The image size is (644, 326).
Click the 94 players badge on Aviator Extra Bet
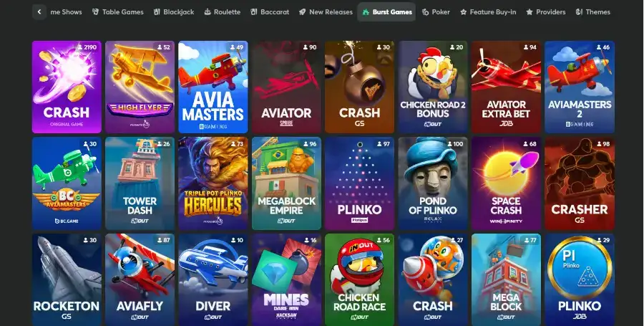point(530,47)
